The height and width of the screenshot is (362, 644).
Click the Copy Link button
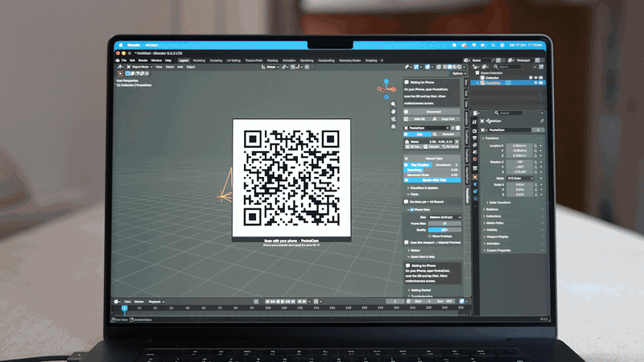pyautogui.click(x=446, y=119)
